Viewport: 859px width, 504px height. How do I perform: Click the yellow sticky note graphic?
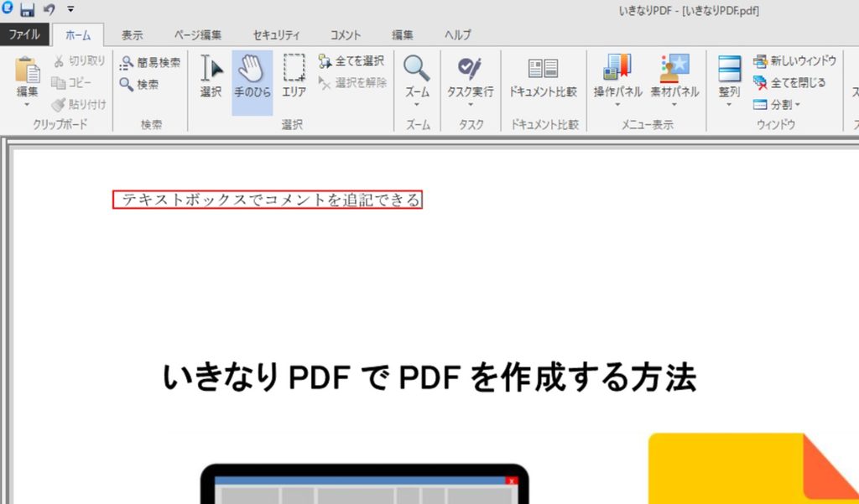pyautogui.click(x=753, y=469)
